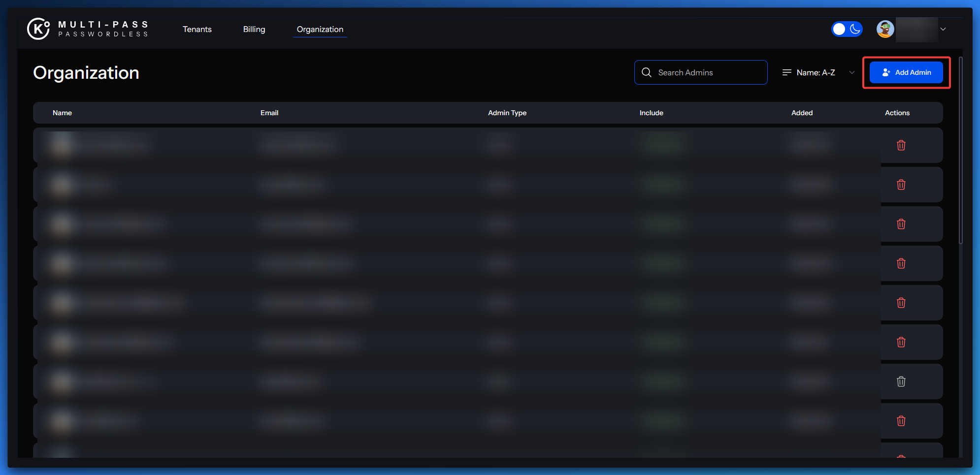Toggle the dark mode switch
Viewport: 980px width, 475px height.
[847, 29]
